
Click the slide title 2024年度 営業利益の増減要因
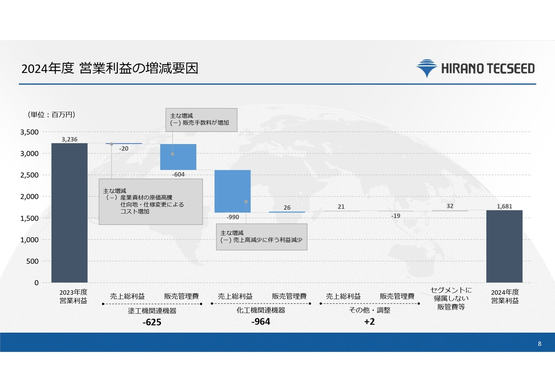pyautogui.click(x=110, y=68)
